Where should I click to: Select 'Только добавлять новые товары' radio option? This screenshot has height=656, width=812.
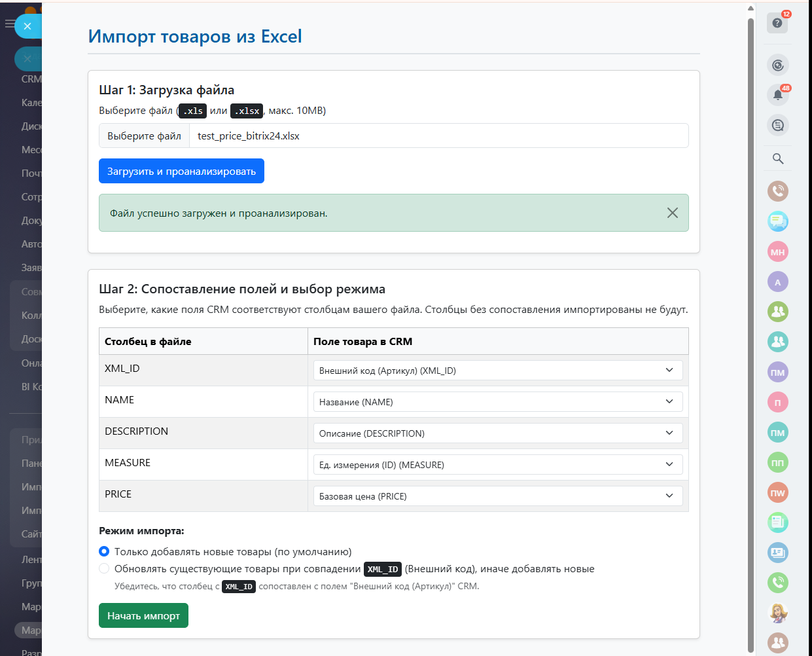pyautogui.click(x=104, y=551)
